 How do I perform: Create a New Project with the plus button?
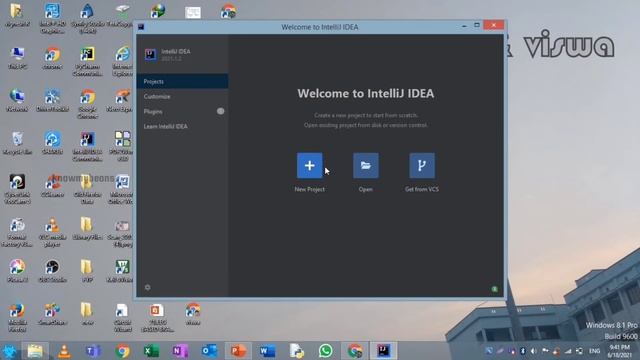[309, 165]
